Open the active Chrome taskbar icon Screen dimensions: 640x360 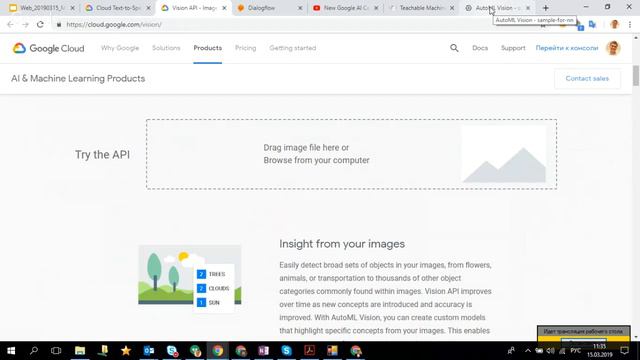click(x=218, y=351)
